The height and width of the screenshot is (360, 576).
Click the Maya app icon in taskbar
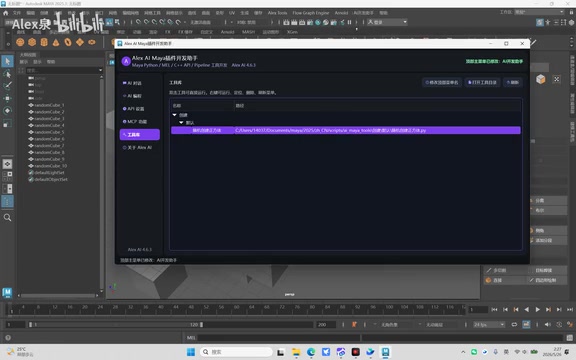coord(385,352)
